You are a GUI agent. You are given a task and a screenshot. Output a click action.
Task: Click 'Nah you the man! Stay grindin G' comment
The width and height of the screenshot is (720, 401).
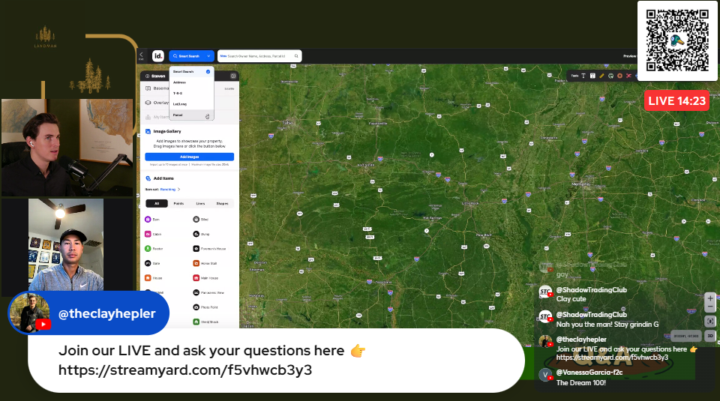pyautogui.click(x=599, y=320)
